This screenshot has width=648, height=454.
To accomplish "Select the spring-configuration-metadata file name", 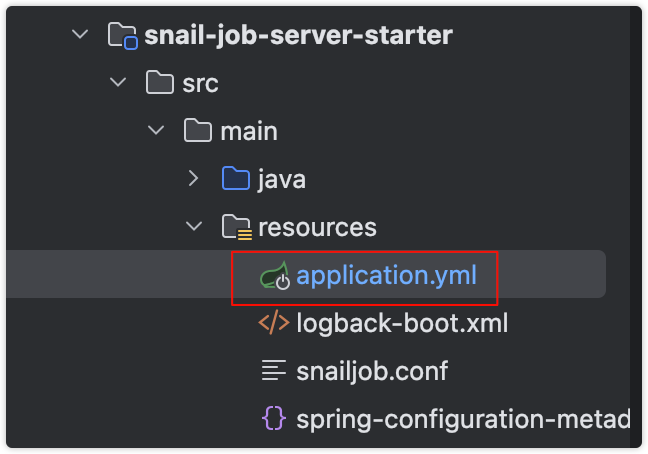I will 462,419.
